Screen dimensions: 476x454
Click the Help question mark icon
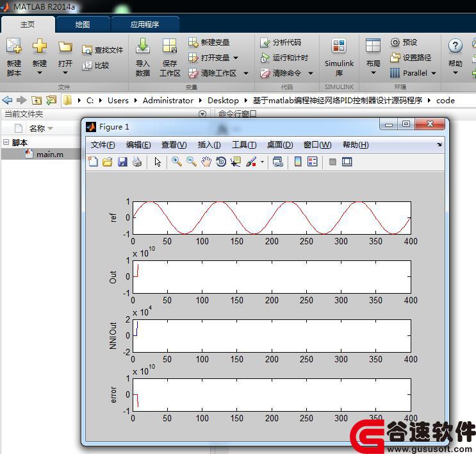[455, 46]
